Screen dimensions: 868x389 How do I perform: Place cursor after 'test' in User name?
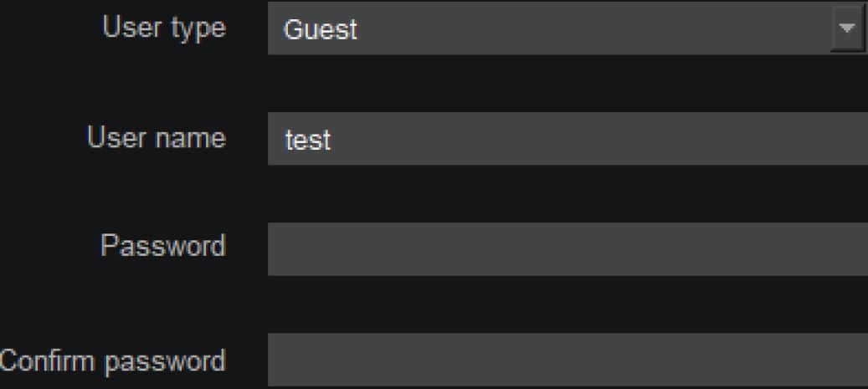point(333,141)
